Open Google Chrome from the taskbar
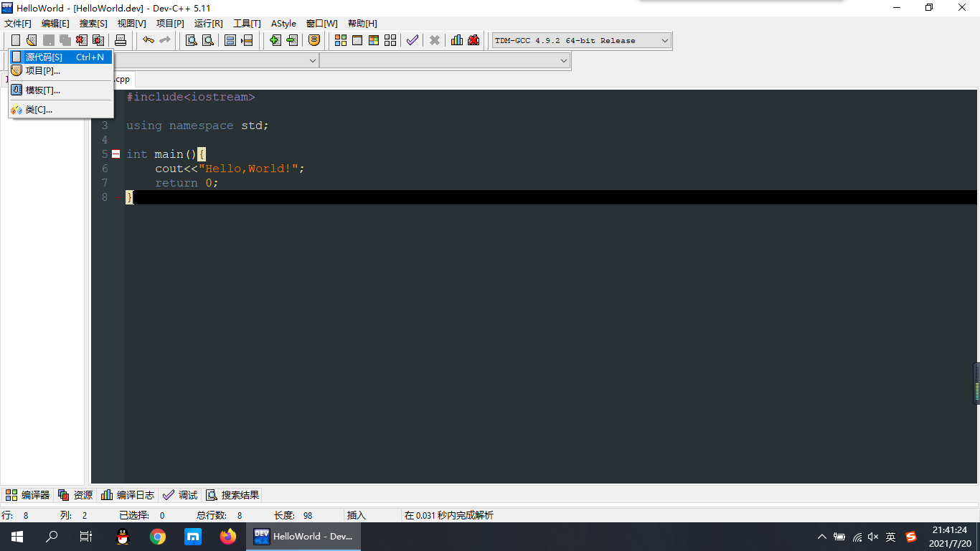Screen dimensions: 980x551 pos(158,536)
